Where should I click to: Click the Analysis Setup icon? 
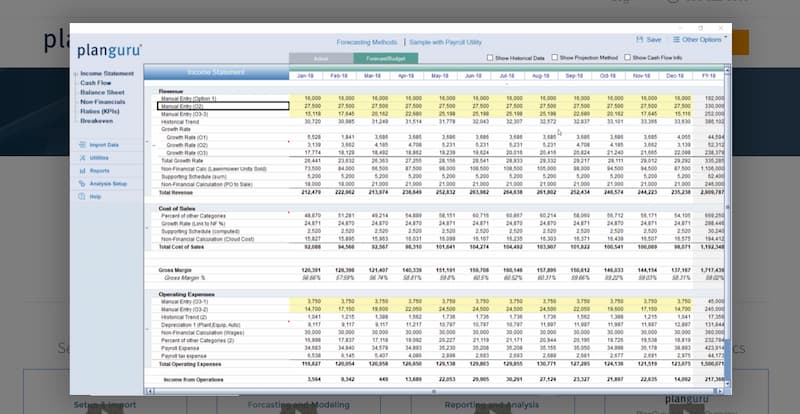click(82, 183)
